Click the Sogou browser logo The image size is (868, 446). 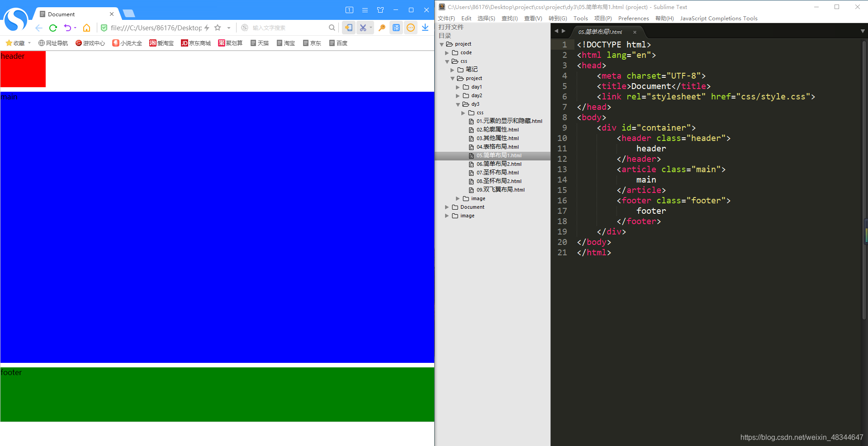coord(15,19)
